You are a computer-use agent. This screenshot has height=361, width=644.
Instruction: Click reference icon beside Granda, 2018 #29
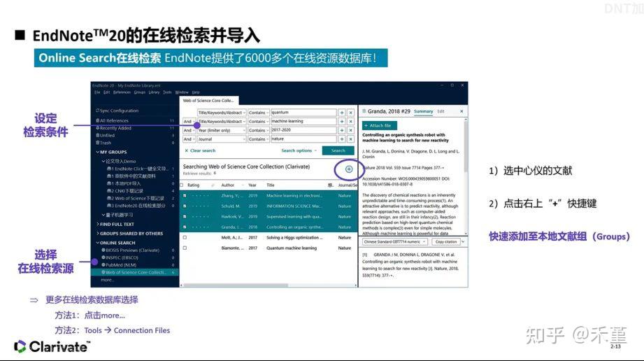pyautogui.click(x=364, y=111)
